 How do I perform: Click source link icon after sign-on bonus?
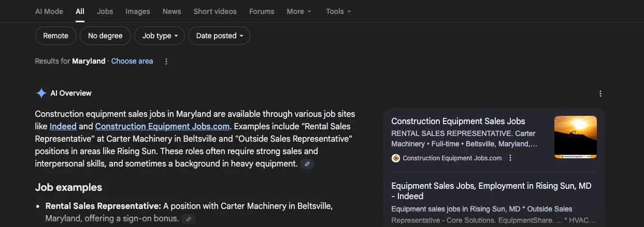(x=189, y=219)
